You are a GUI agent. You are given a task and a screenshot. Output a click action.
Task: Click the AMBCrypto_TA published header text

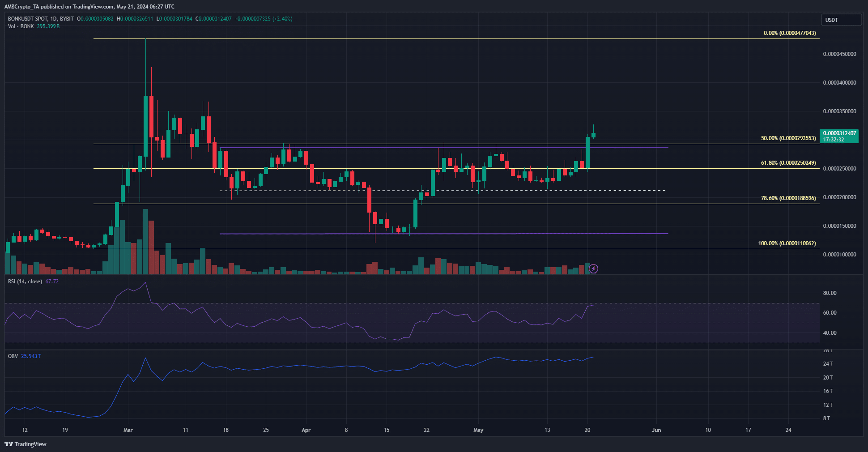(89, 7)
